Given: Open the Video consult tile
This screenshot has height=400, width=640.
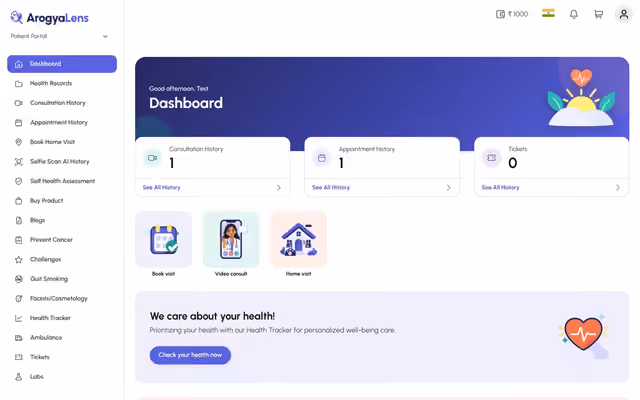Looking at the screenshot, I should (x=231, y=244).
